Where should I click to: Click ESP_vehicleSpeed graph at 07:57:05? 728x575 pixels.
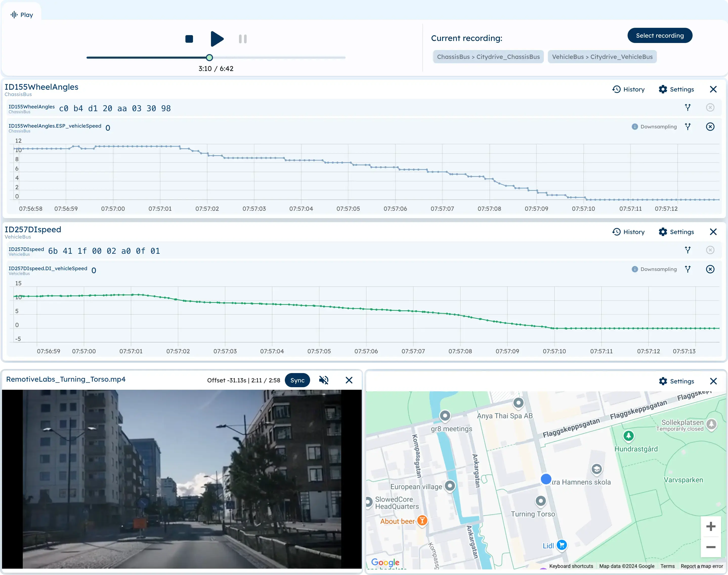pos(348,163)
